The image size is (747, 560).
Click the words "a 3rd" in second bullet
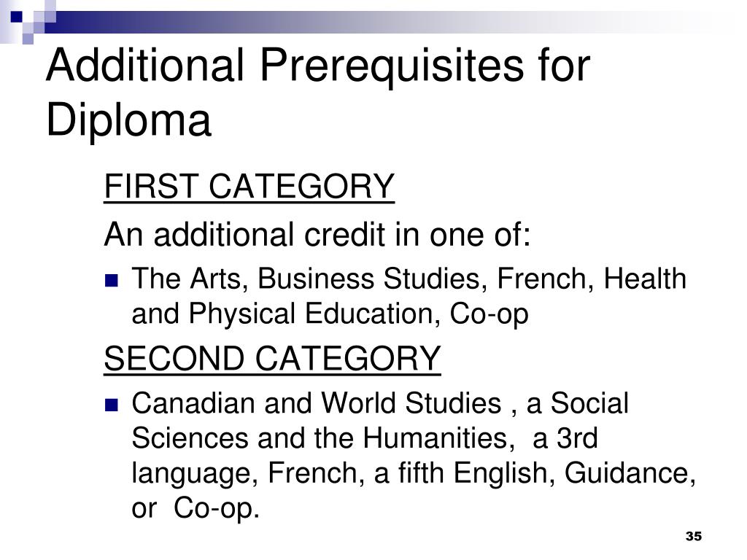(x=565, y=438)
